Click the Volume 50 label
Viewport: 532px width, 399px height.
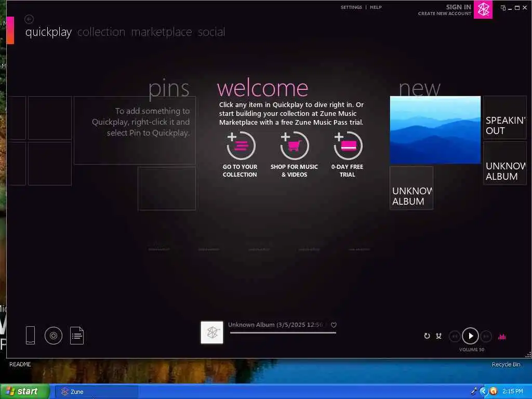pos(472,350)
